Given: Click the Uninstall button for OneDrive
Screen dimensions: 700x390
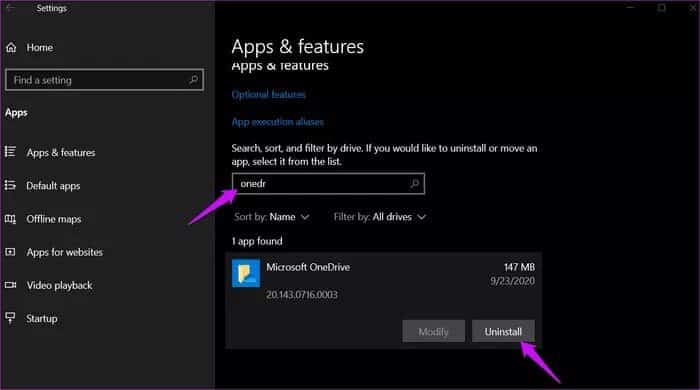Looking at the screenshot, I should coord(503,331).
